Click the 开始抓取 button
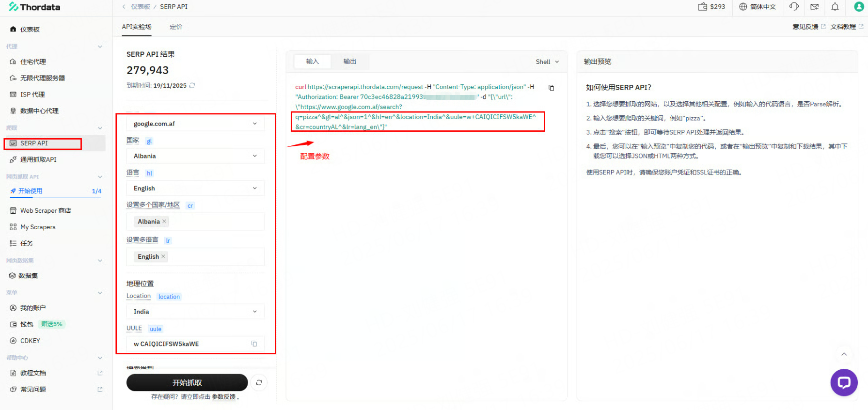The image size is (868, 410). tap(187, 382)
